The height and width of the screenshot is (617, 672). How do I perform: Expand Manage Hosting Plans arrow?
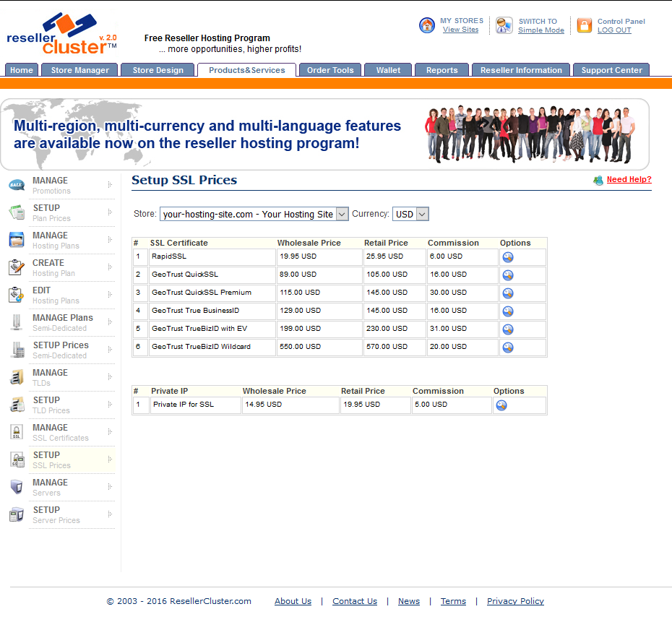coord(110,240)
